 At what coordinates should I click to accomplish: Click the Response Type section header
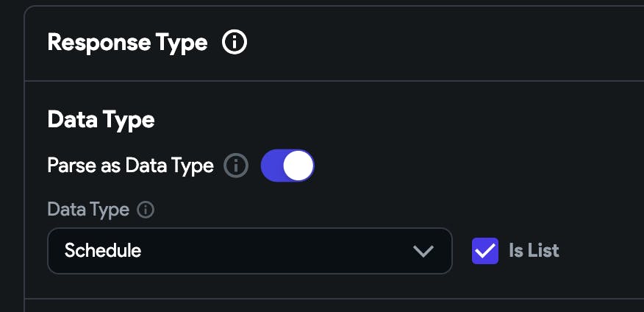pos(127,43)
